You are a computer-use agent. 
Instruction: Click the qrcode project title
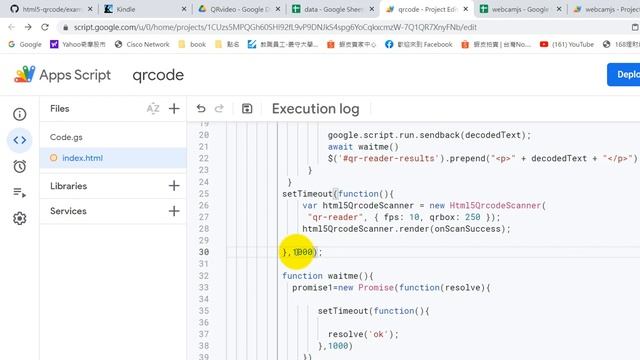pyautogui.click(x=158, y=75)
